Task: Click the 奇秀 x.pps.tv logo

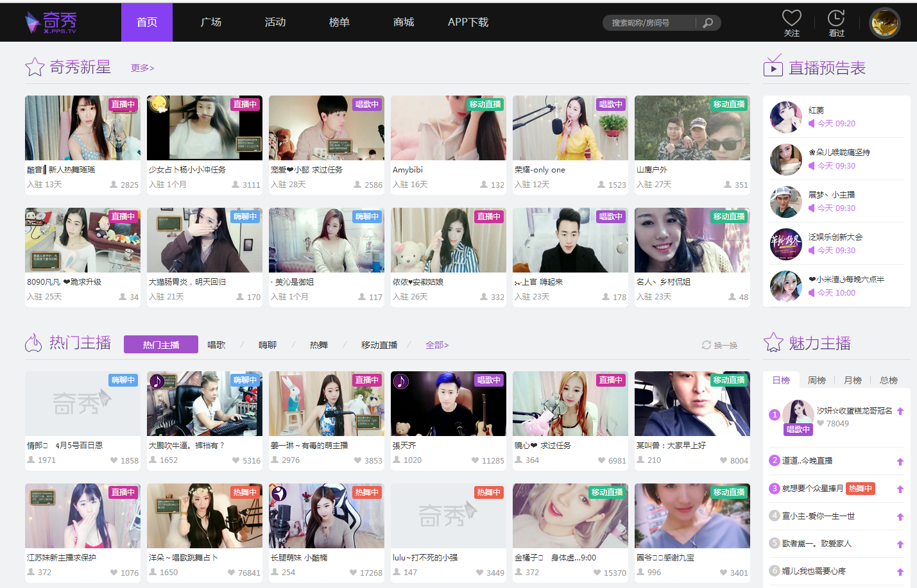Action: [51, 22]
